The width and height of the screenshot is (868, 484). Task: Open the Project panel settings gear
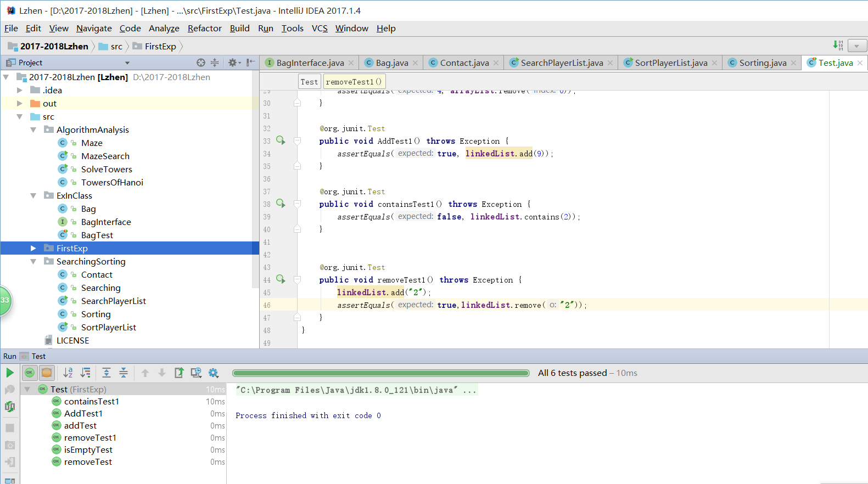point(234,63)
